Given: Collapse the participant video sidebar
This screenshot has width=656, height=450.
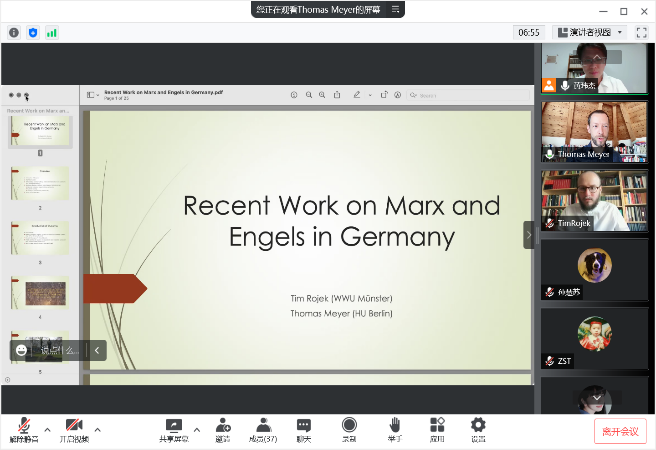Looking at the screenshot, I should (x=529, y=235).
